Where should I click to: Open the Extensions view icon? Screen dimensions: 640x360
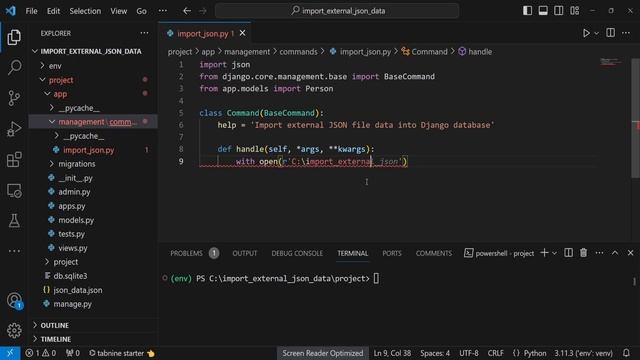14,160
